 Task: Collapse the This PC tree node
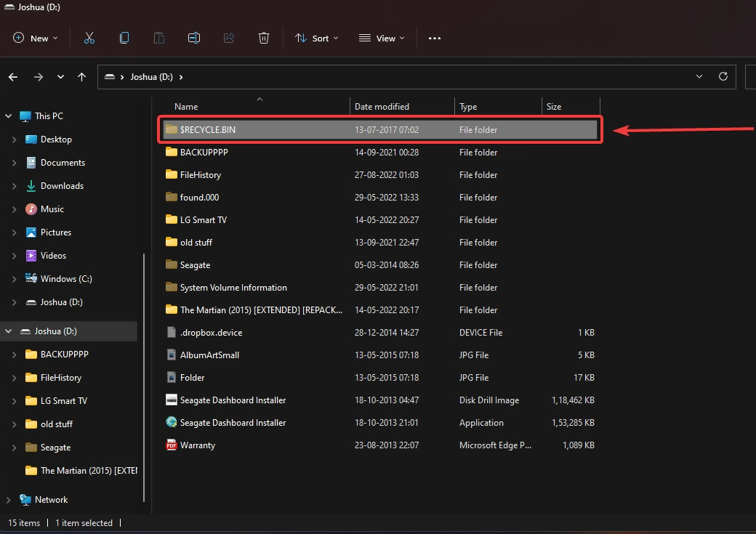[8, 116]
